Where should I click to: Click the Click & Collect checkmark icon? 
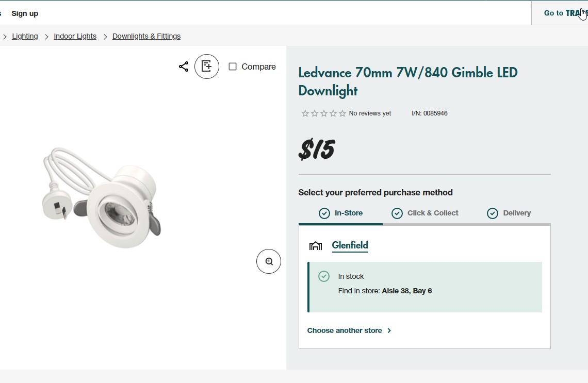(397, 213)
